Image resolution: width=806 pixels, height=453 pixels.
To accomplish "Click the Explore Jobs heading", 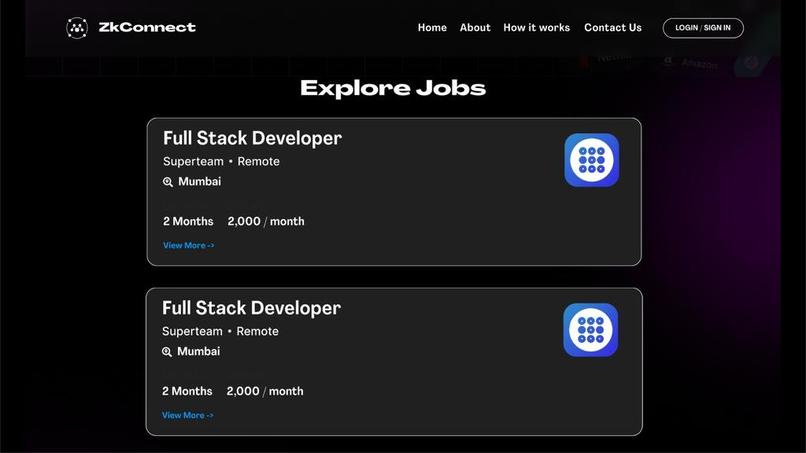I will (x=393, y=88).
